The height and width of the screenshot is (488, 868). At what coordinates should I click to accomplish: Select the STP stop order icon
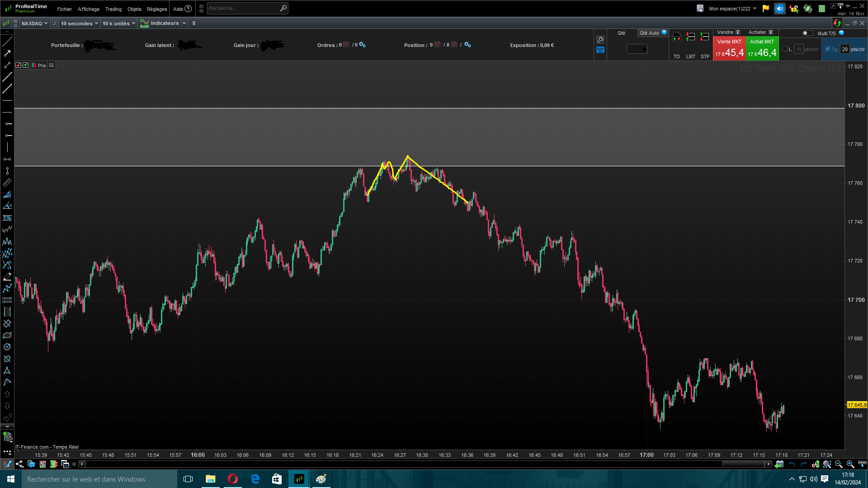point(704,37)
